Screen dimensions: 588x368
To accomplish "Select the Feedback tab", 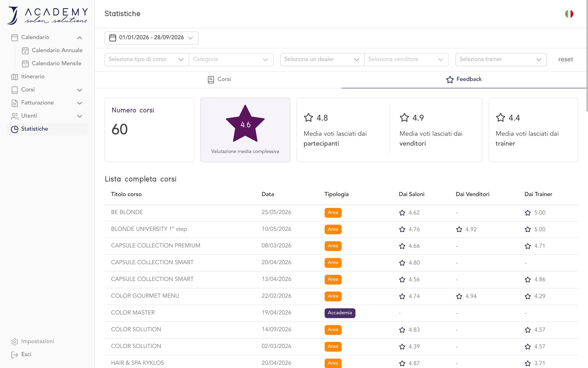I will point(464,79).
